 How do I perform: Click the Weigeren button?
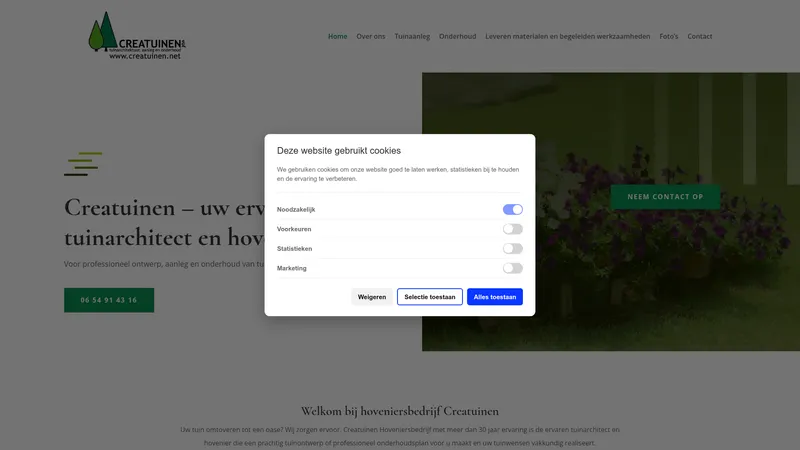372,297
